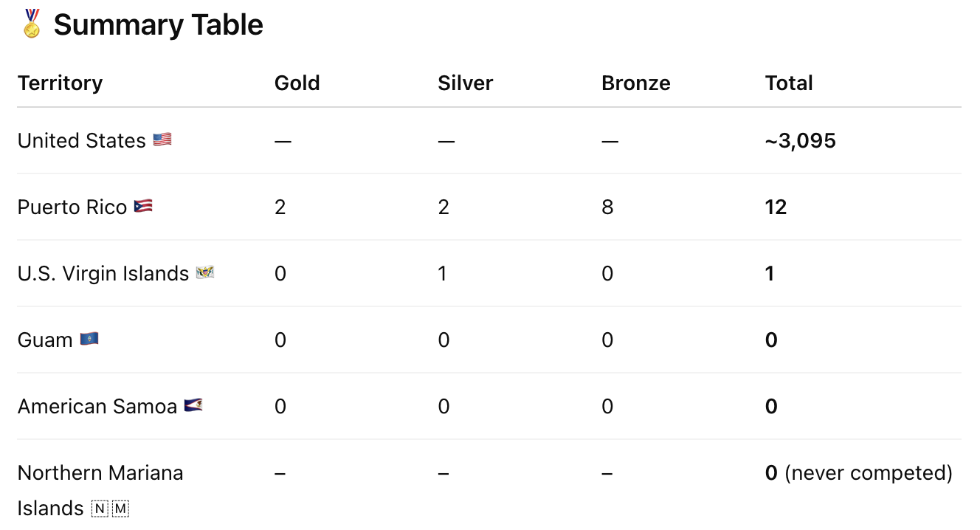Click the Silver column header
The width and height of the screenshot is (980, 530).
[x=466, y=83]
